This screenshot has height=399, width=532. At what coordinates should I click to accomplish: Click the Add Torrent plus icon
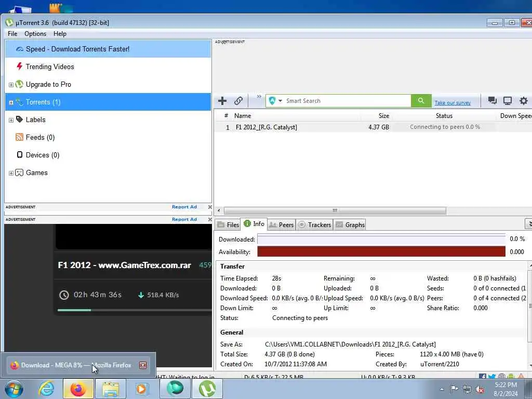click(222, 101)
